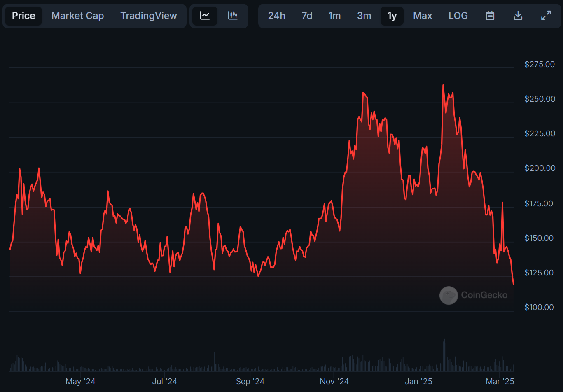Choose the 1y time range
563x392 pixels.
coord(392,16)
